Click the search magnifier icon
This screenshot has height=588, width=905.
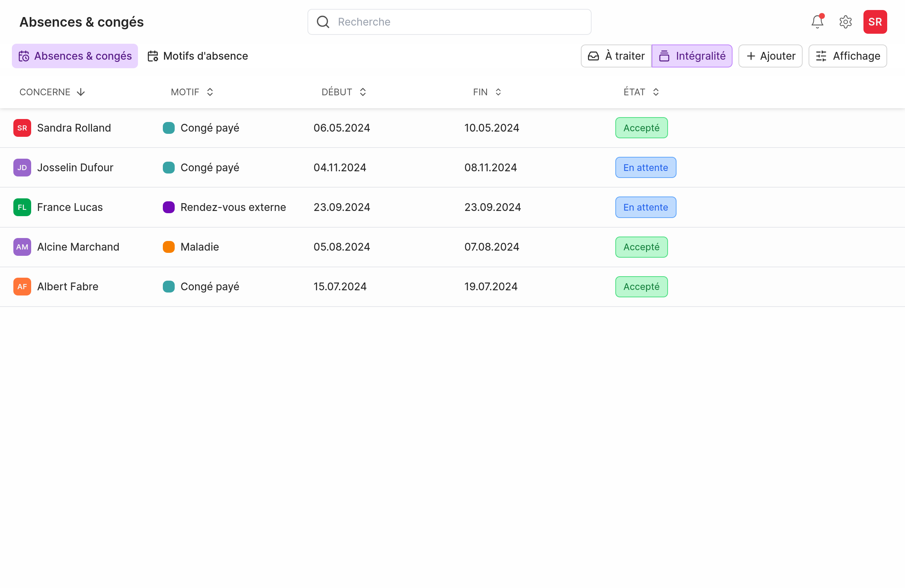coord(323,22)
